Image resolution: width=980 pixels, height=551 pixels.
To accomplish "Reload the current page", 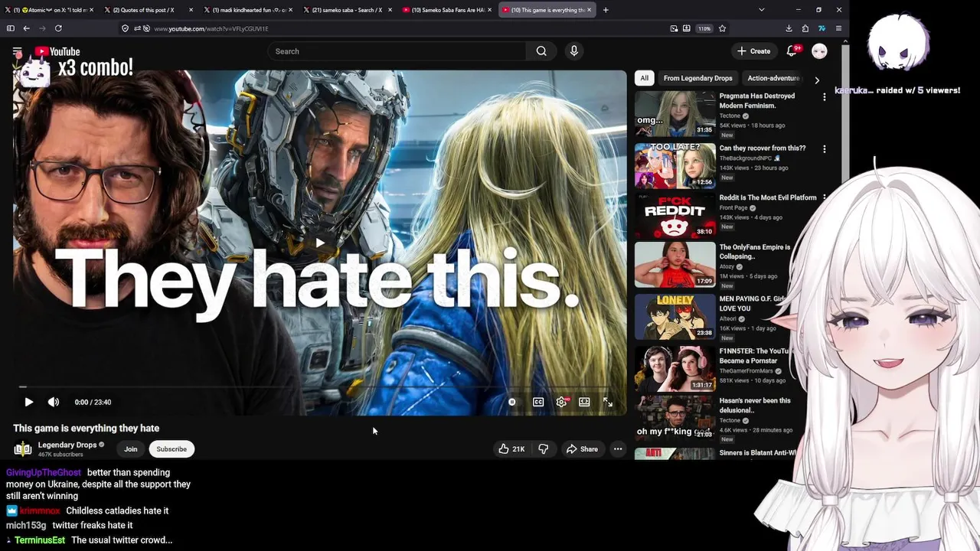I will [58, 28].
